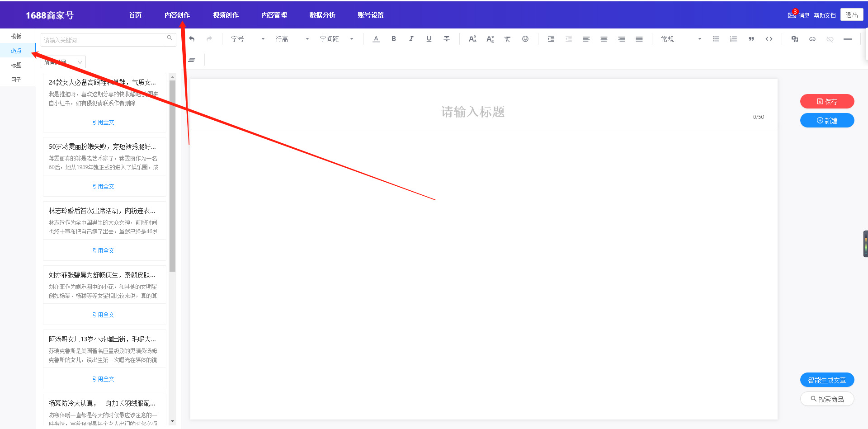Insert a blockquote with quote icon

click(751, 39)
